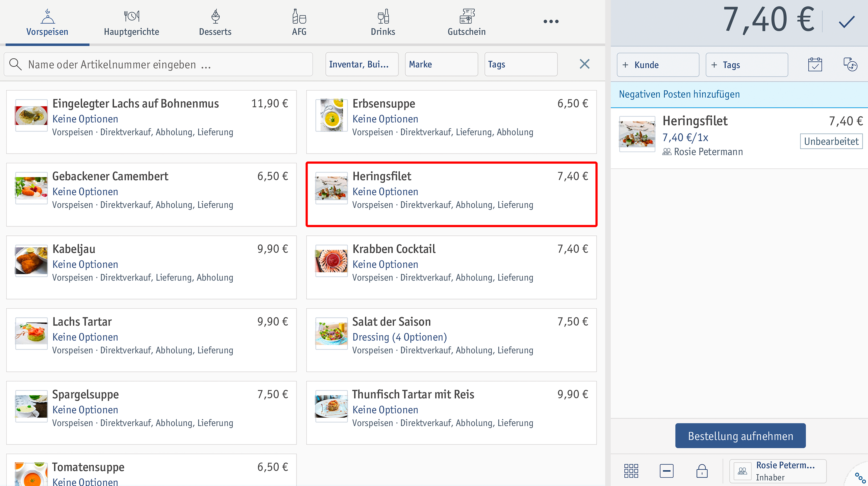Click the Thunfisch Tartar mit Reis image

(331, 406)
